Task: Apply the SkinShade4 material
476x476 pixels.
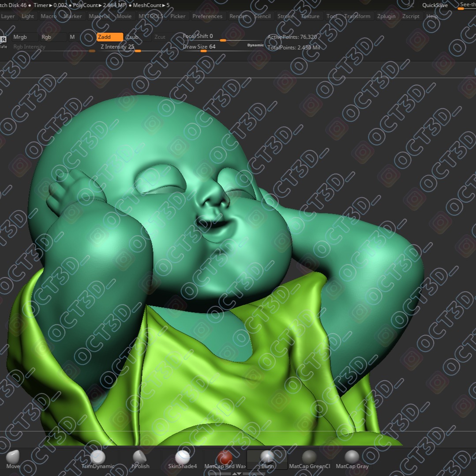Action: (x=183, y=459)
